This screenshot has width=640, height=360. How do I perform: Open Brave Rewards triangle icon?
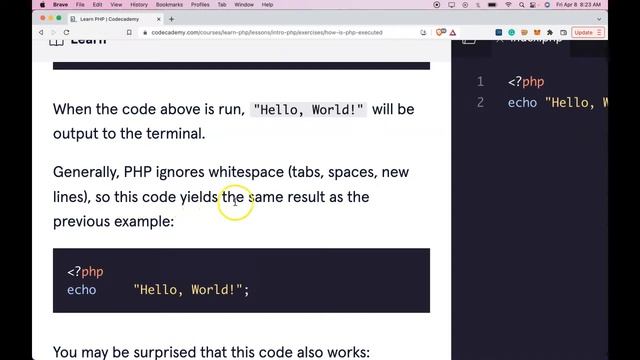click(453, 32)
